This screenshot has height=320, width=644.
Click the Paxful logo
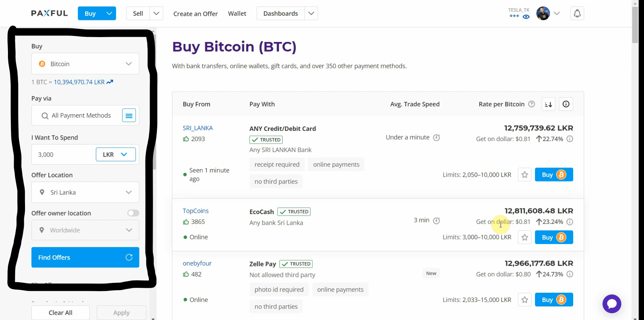pos(50,13)
